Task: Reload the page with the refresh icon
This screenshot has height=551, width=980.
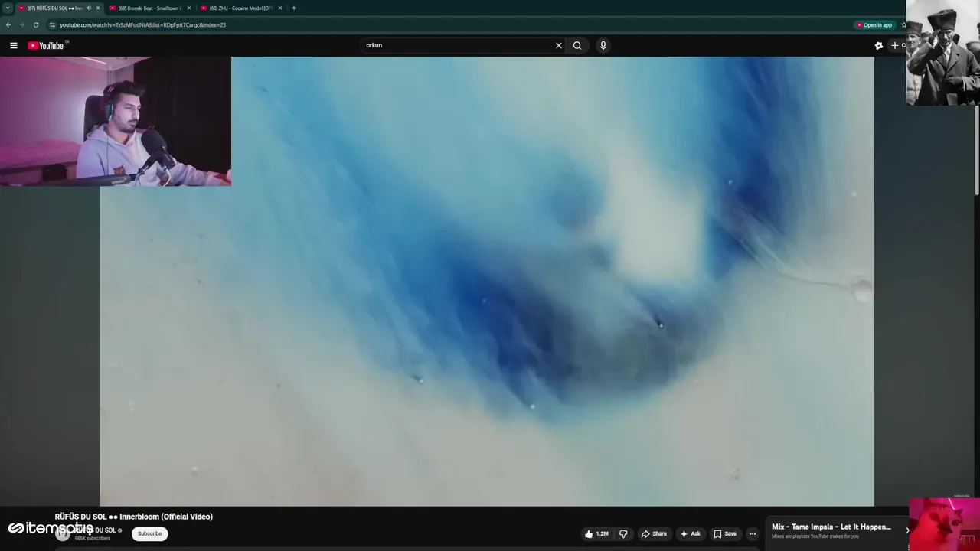Action: click(x=35, y=24)
